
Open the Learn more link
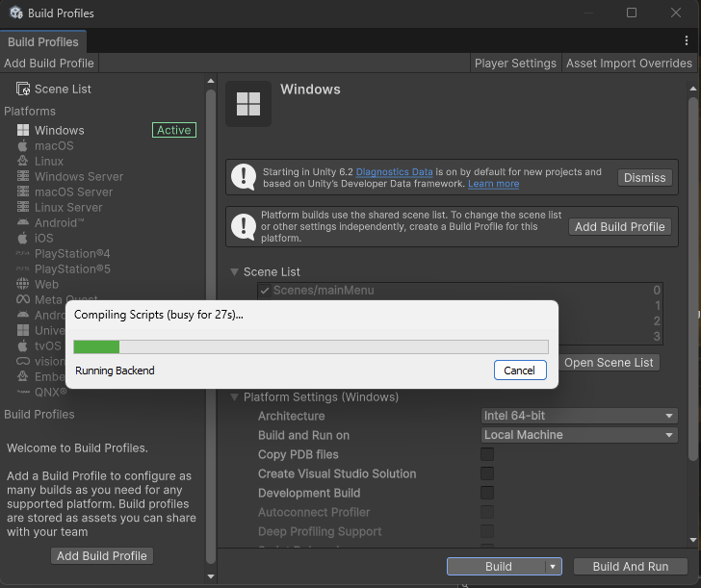click(494, 183)
